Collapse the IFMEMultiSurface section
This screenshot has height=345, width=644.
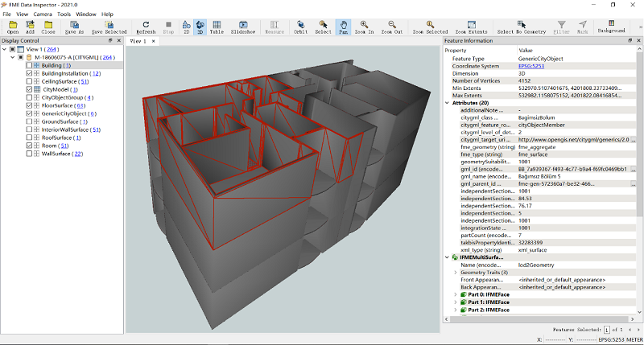tap(448, 257)
